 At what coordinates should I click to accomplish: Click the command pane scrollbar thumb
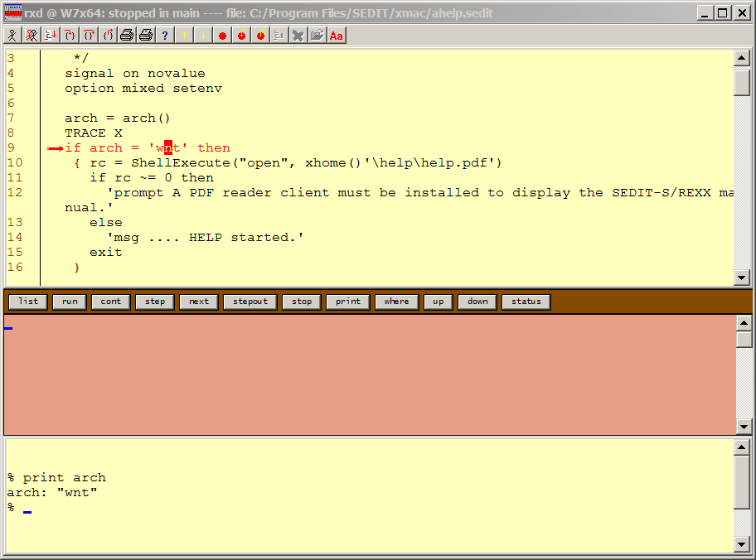(x=742, y=482)
